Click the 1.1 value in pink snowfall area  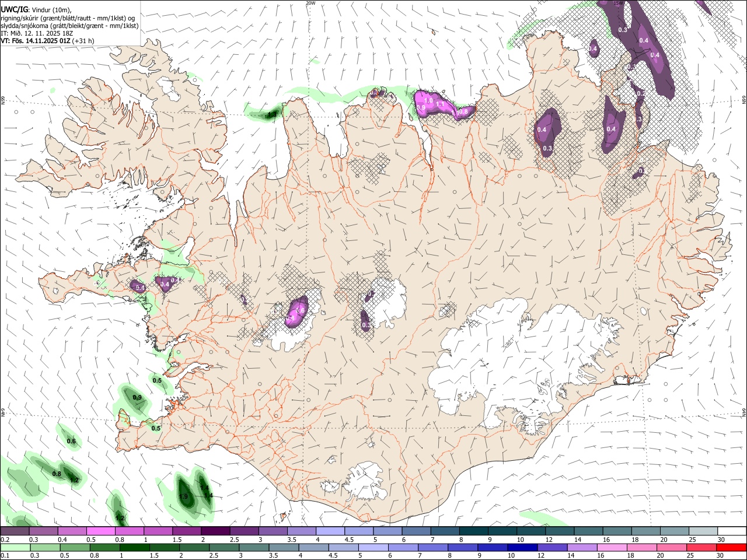pyautogui.click(x=440, y=105)
